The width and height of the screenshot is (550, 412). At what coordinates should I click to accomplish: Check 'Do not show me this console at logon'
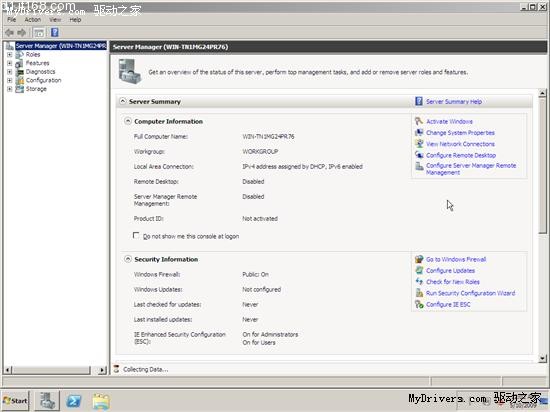136,235
